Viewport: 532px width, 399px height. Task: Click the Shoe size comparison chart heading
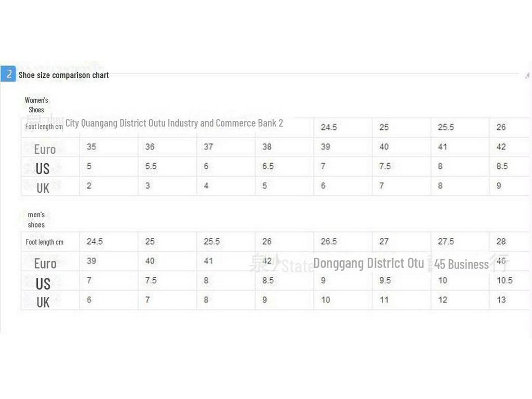coord(64,75)
